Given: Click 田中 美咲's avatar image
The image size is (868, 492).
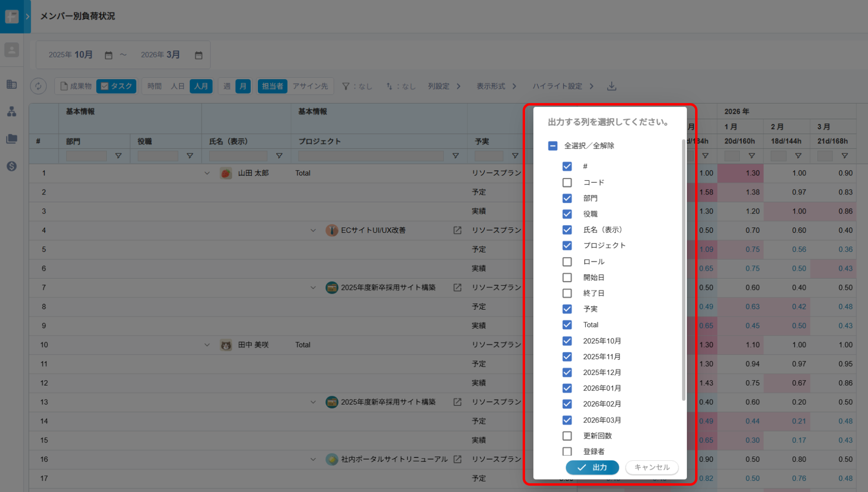Looking at the screenshot, I should coord(226,345).
